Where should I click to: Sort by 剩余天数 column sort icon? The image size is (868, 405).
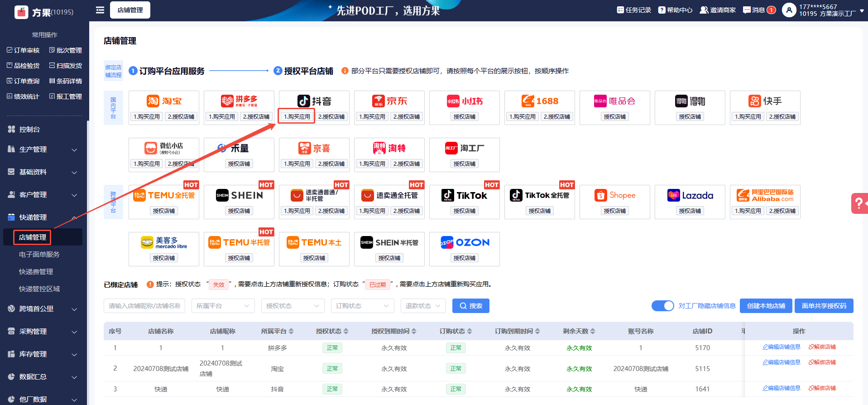[593, 332]
